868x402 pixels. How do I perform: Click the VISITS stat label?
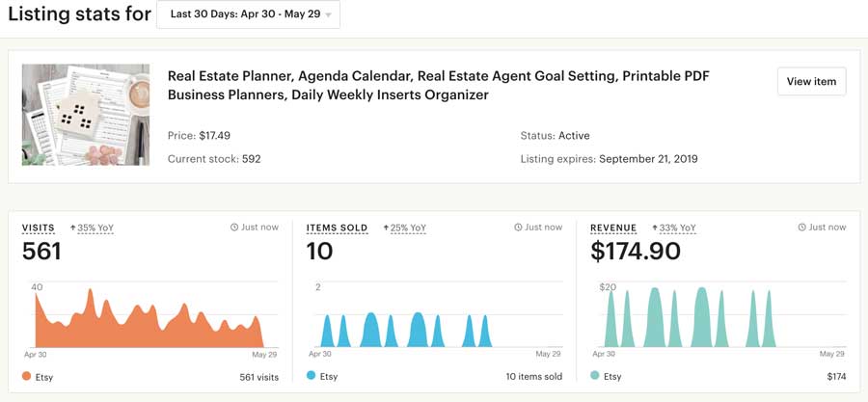click(x=39, y=228)
